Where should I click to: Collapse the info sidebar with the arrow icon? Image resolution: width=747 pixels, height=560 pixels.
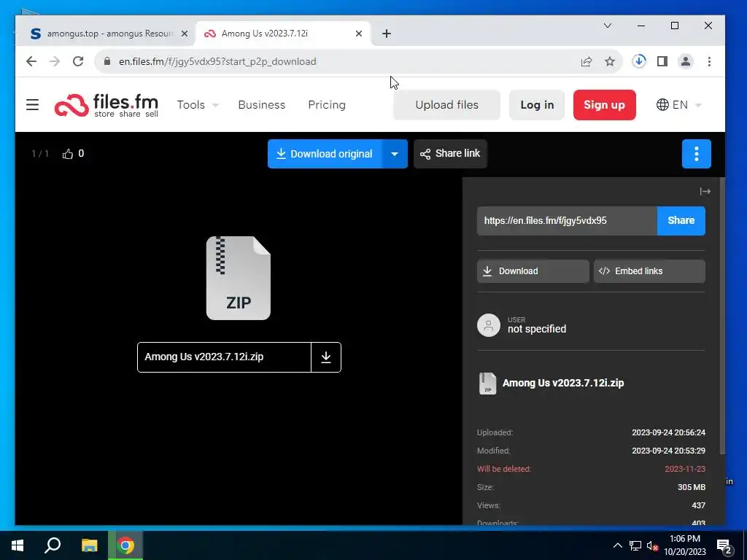[705, 192]
